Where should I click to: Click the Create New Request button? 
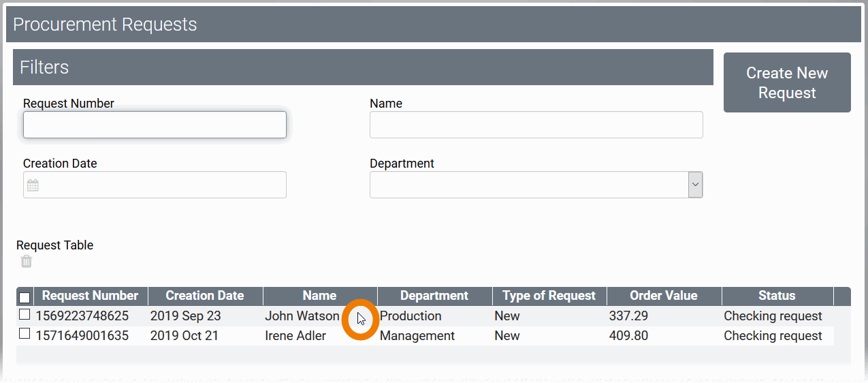pyautogui.click(x=787, y=82)
